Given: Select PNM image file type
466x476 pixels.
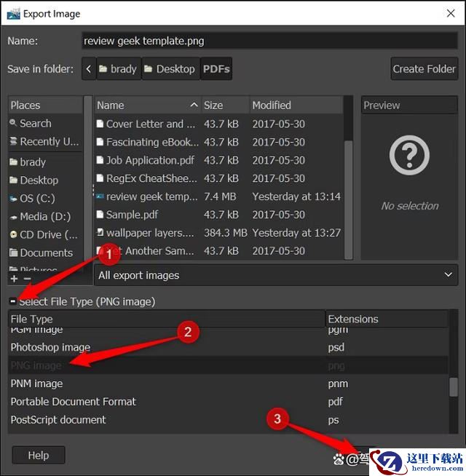Looking at the screenshot, I should (228, 384).
